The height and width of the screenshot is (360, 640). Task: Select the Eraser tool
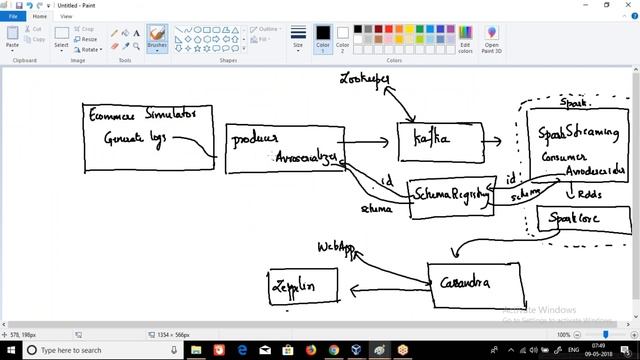tap(115, 46)
